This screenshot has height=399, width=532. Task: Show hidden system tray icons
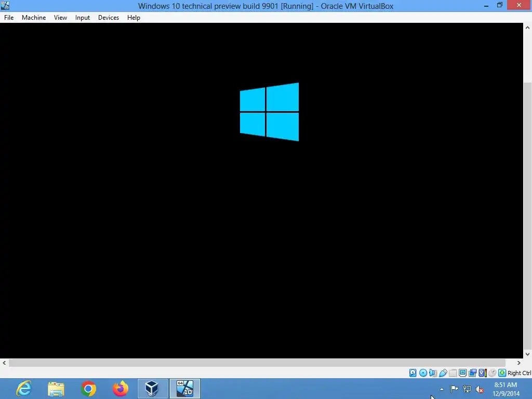[442, 389]
